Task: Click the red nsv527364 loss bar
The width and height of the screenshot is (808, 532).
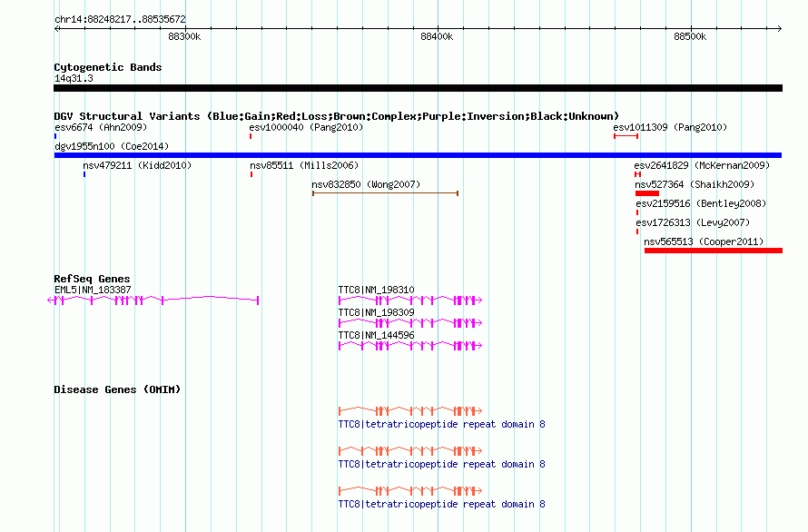Action: click(x=647, y=193)
